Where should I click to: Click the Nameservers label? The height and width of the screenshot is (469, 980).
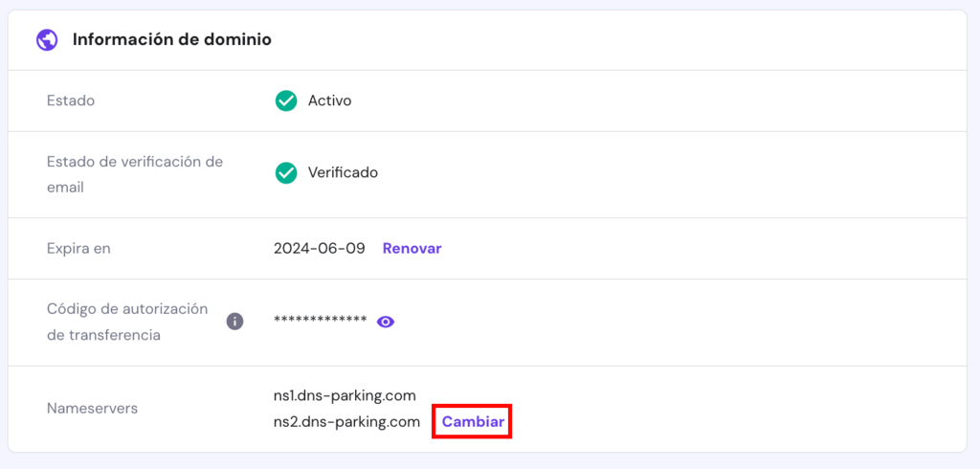click(92, 409)
